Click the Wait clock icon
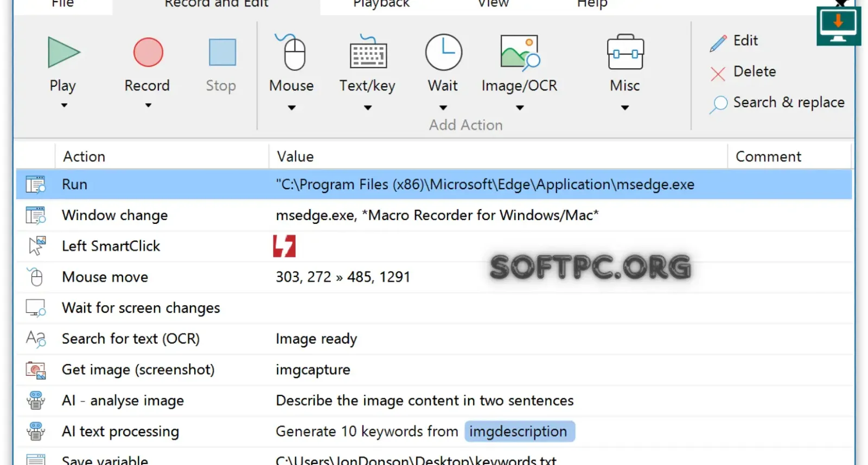 point(444,53)
